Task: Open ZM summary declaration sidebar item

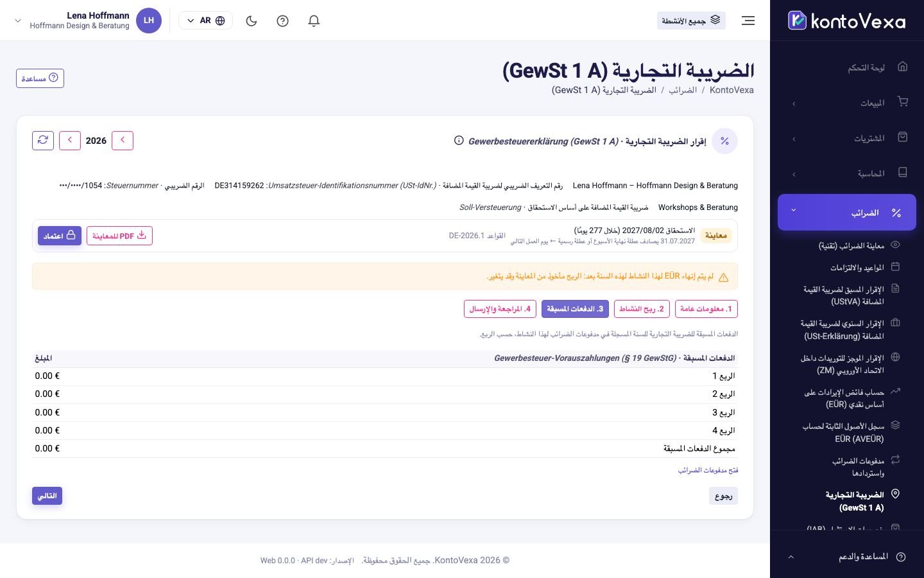Action: [x=846, y=364]
